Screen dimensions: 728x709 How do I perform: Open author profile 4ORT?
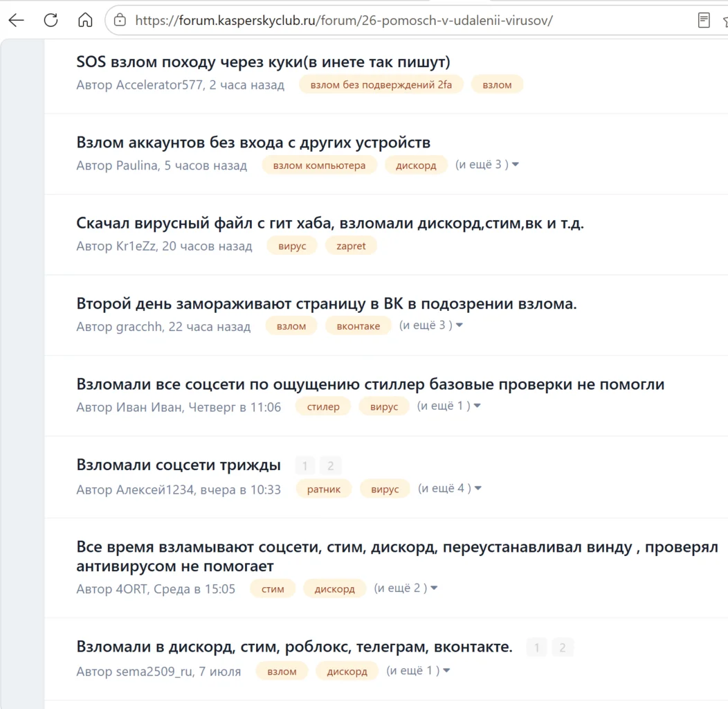[x=131, y=589]
